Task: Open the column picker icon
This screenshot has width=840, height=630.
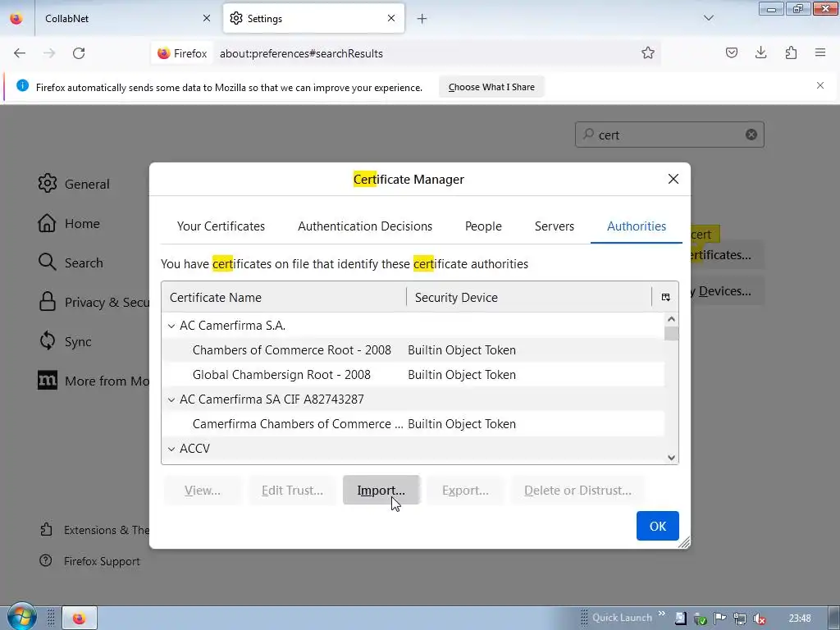Action: tap(665, 297)
